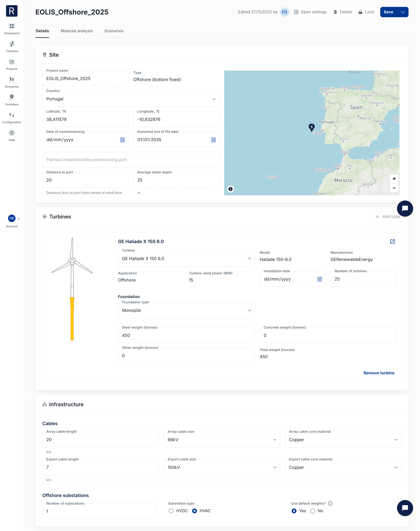
Task: Click the map info icon
Action: click(x=230, y=189)
